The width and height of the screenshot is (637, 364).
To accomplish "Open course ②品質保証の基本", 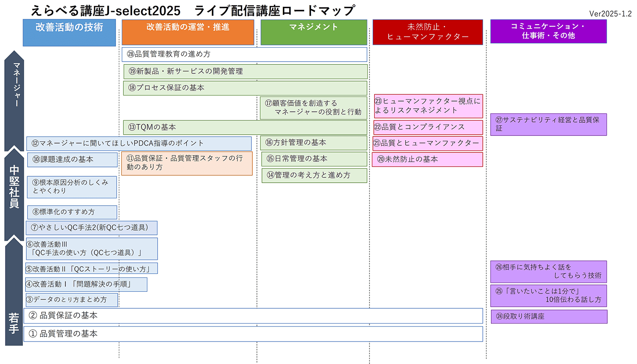I will pos(254,316).
